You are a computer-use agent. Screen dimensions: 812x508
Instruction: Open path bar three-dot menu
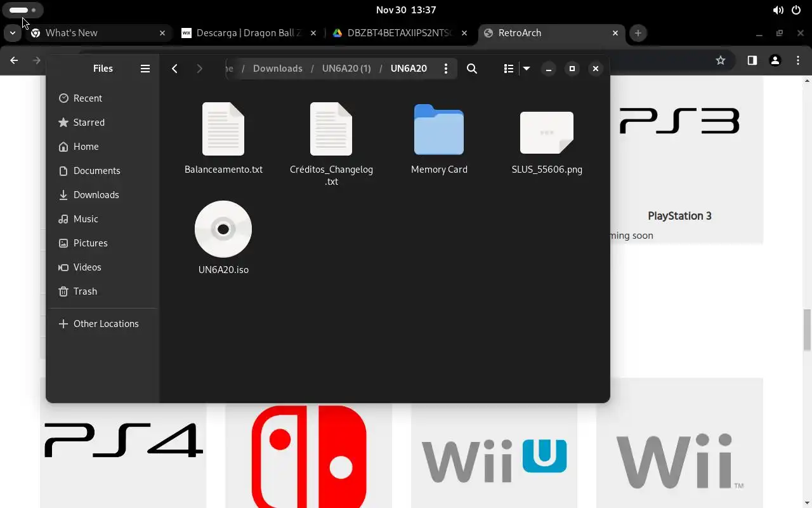[x=446, y=69]
